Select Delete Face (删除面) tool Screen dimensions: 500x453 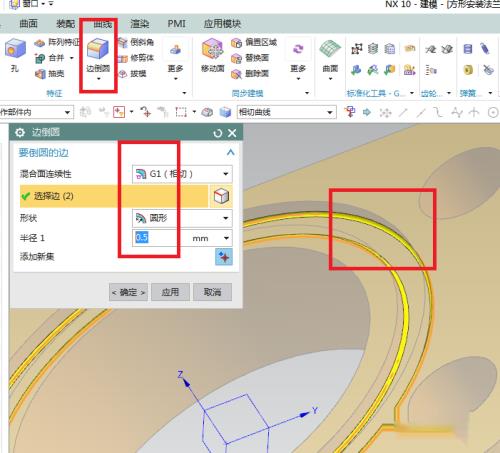point(250,74)
